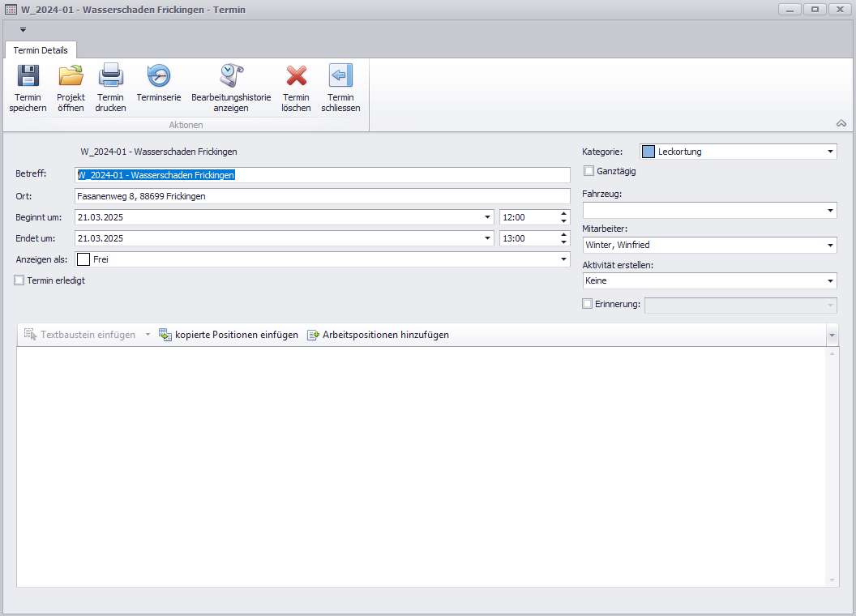Select the Termin Details tab

(x=41, y=50)
